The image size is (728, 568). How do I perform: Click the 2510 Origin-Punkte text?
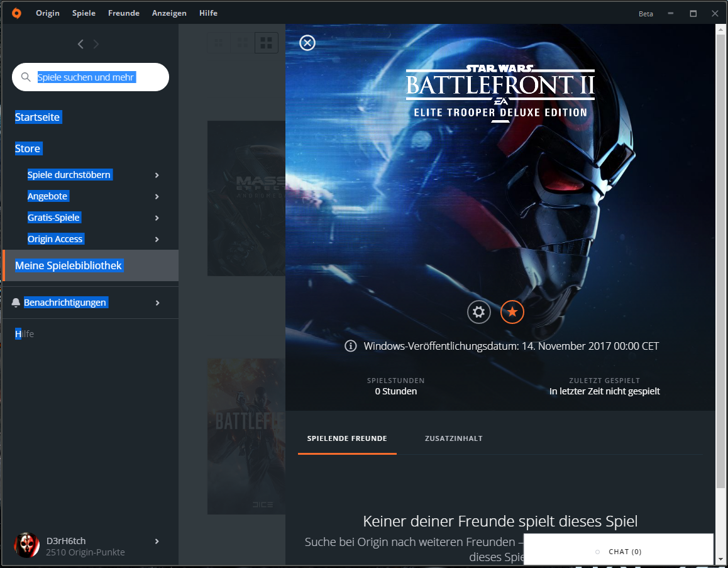tap(85, 552)
